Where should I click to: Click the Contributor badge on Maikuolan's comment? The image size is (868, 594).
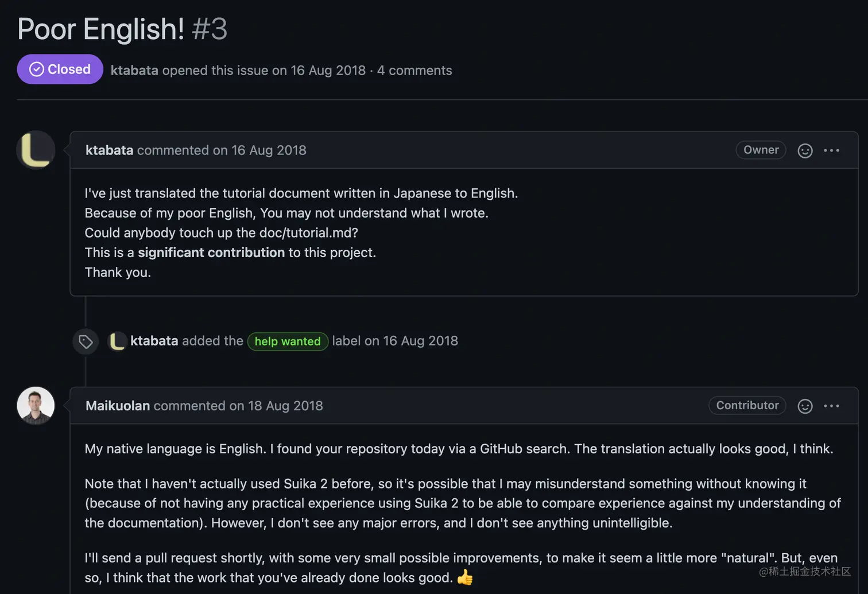pyautogui.click(x=747, y=405)
